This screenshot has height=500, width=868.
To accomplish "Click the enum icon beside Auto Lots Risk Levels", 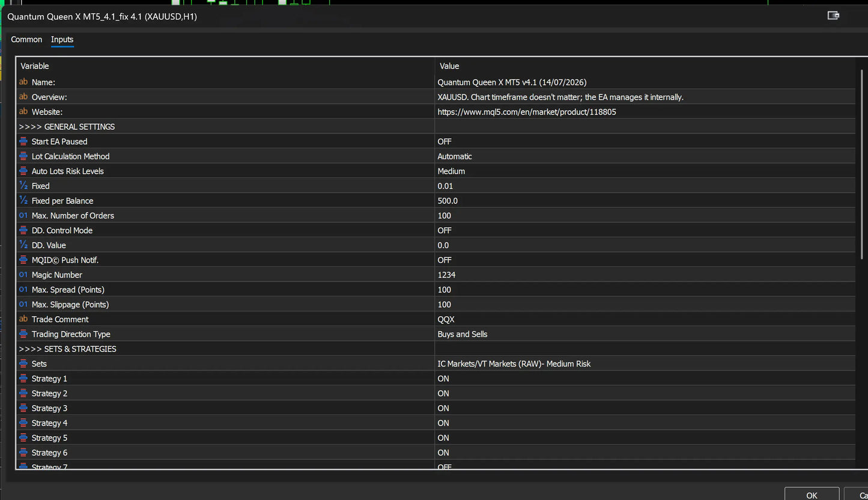I will [x=23, y=171].
